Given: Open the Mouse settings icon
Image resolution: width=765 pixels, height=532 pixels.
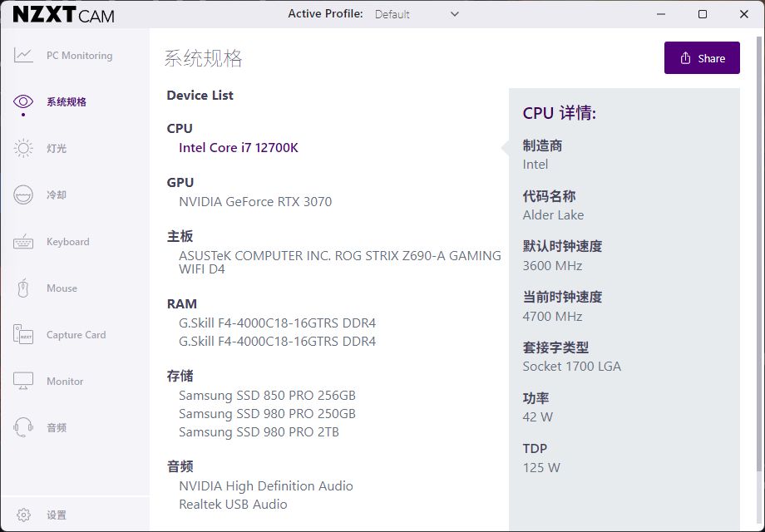Looking at the screenshot, I should tap(24, 288).
